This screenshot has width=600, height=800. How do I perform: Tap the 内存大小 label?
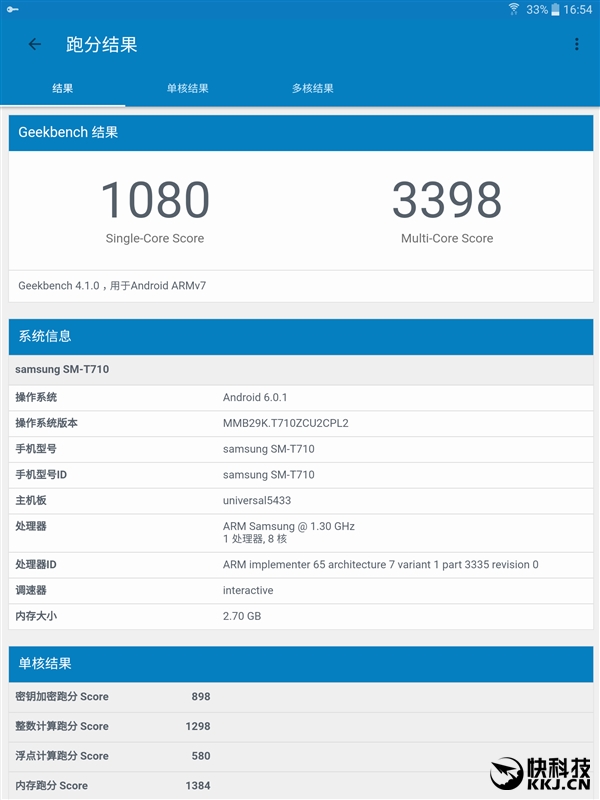[36, 616]
